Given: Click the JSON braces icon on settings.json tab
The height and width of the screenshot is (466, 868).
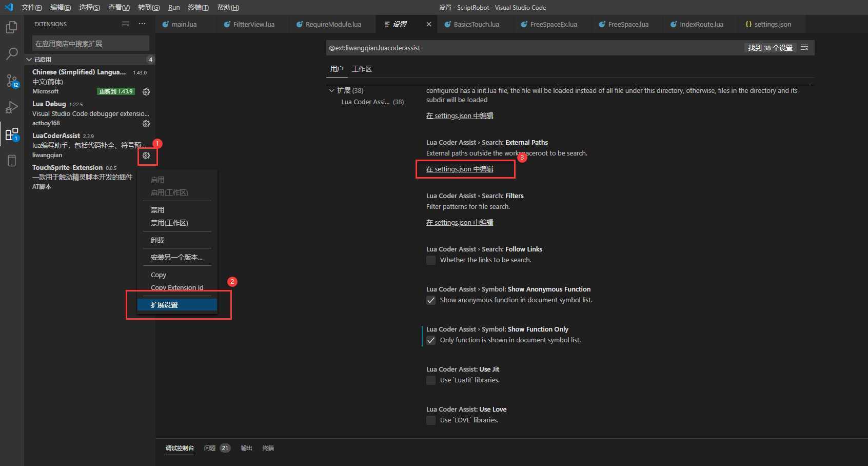Looking at the screenshot, I should point(748,24).
